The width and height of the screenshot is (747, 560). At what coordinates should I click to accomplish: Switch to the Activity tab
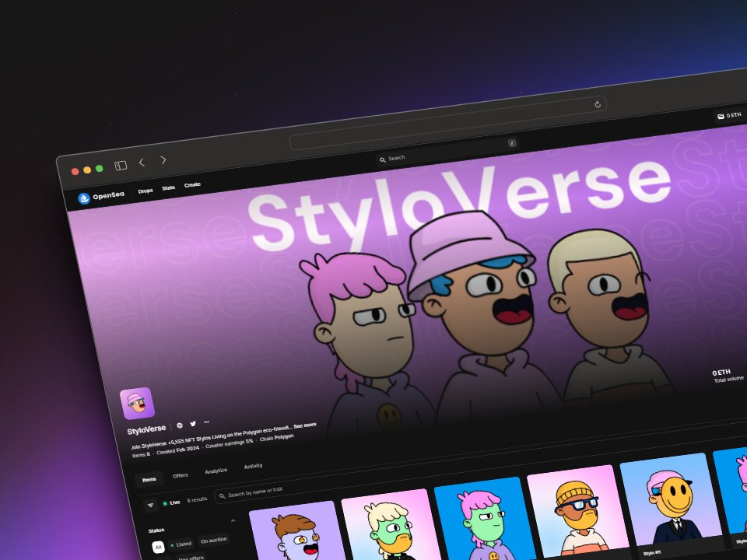[253, 466]
